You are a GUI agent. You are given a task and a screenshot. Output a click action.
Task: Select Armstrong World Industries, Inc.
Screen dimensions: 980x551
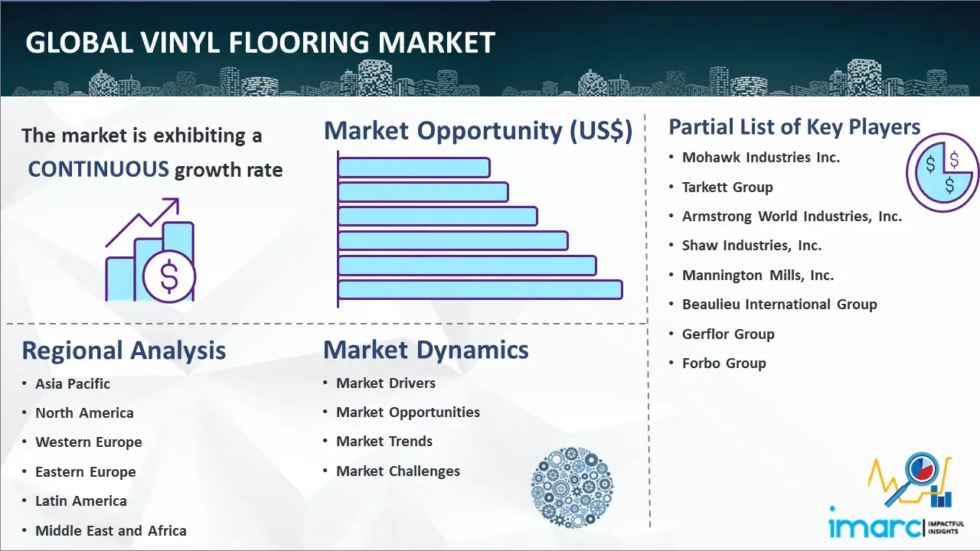pos(792,217)
